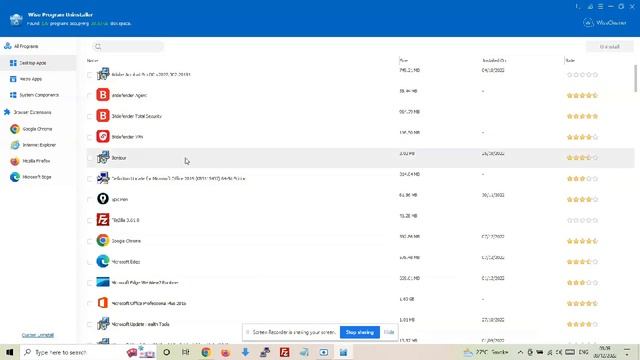Click the Microsoft Edge list row icon

[x=103, y=261]
